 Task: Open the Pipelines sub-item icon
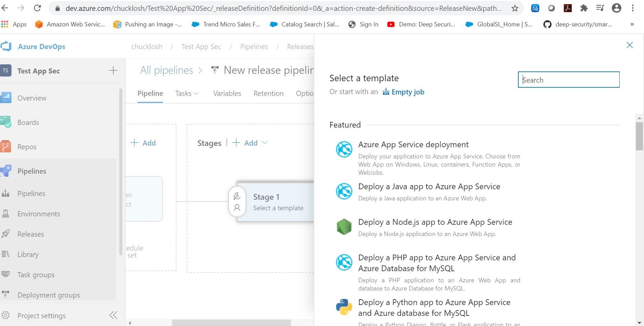tap(5, 193)
